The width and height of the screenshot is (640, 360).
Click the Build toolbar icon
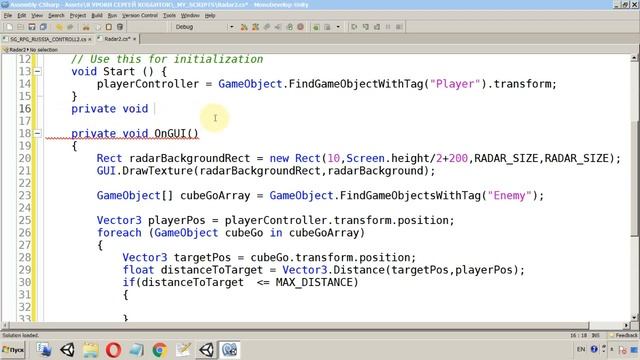tap(244, 27)
